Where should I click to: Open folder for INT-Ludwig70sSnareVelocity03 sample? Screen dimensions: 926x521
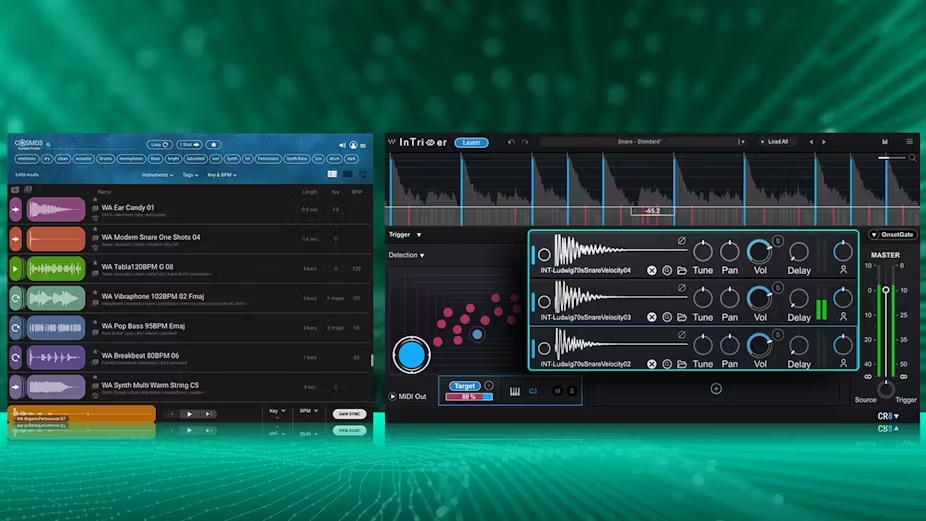tap(682, 317)
